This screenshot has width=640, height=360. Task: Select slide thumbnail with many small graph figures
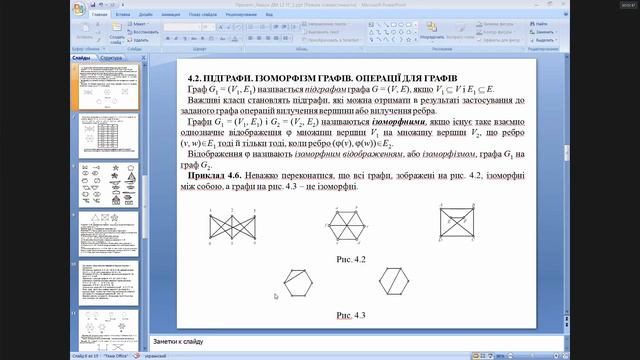click(x=109, y=185)
